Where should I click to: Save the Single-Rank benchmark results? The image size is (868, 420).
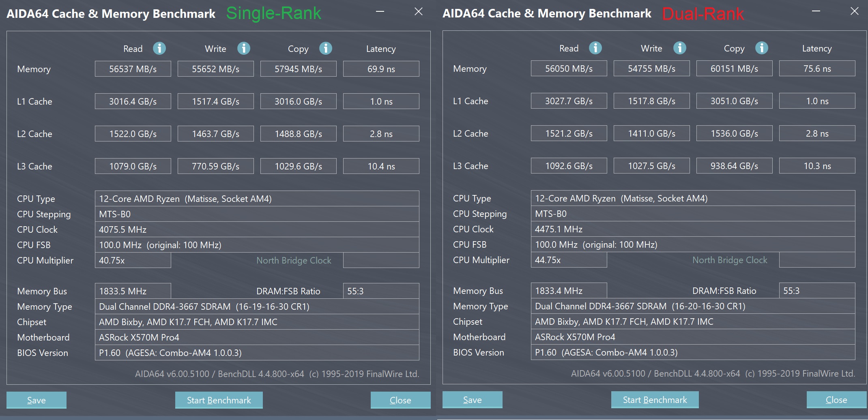pos(37,400)
